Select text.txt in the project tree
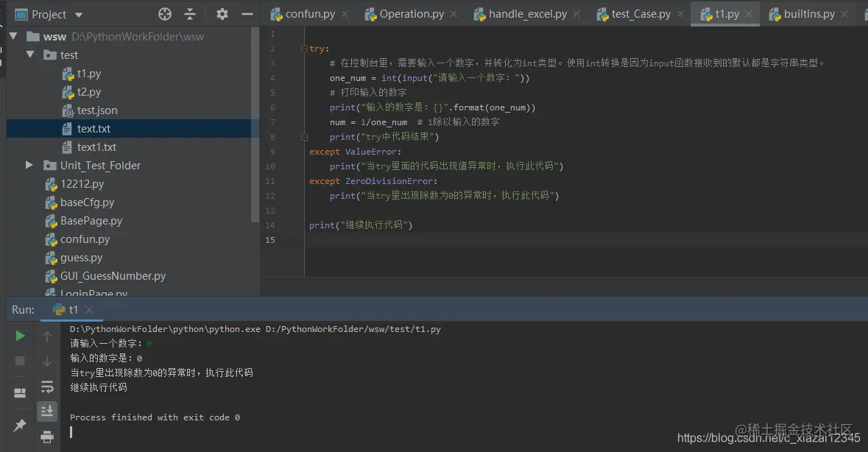The width and height of the screenshot is (868, 452). coord(93,128)
